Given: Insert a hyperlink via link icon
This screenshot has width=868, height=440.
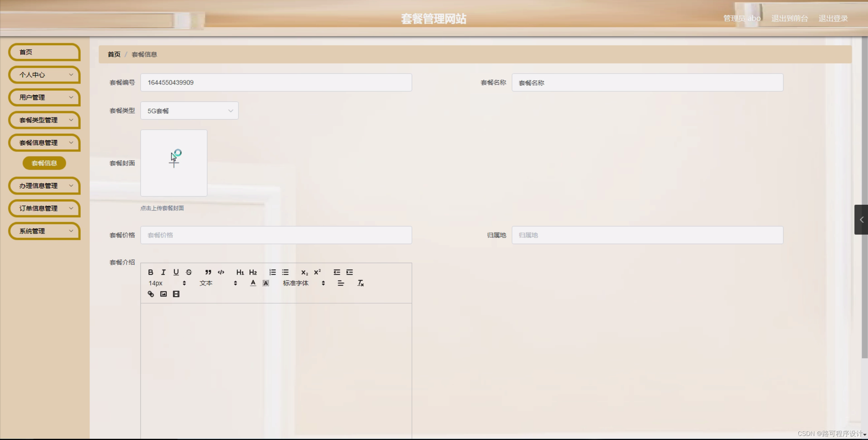Looking at the screenshot, I should [x=151, y=294].
